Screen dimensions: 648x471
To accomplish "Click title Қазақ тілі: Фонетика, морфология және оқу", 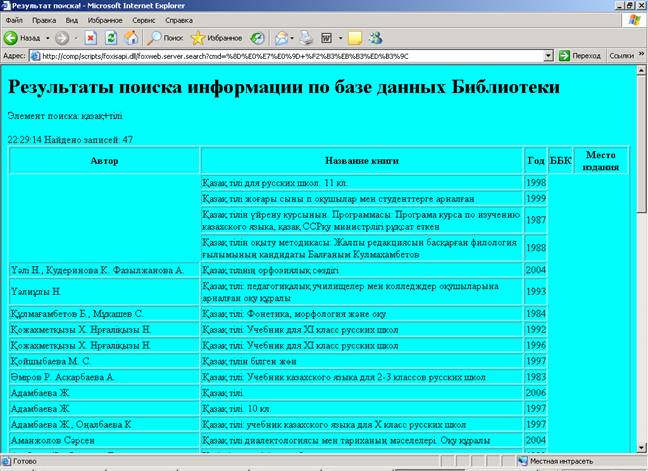I will 294,314.
